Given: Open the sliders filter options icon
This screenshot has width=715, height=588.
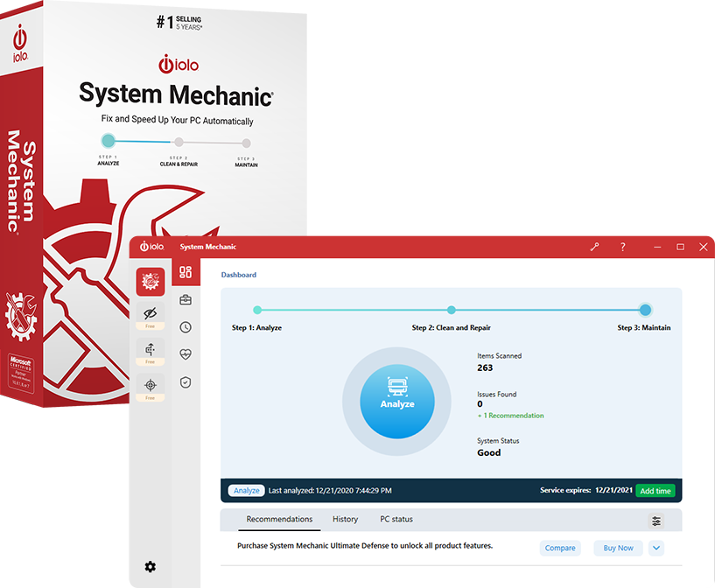Looking at the screenshot, I should pyautogui.click(x=656, y=521).
